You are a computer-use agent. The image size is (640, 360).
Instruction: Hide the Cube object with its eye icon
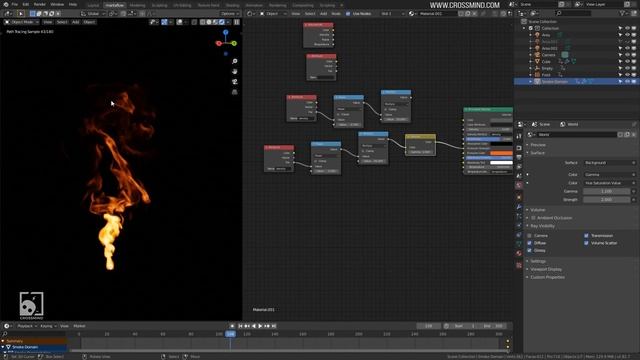point(627,62)
